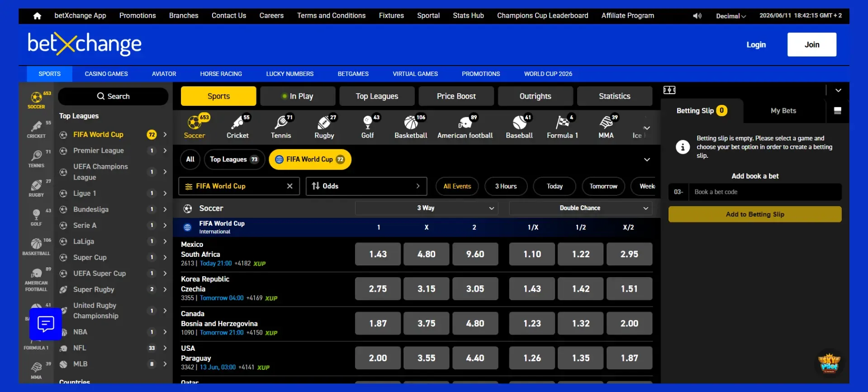Filter events to next 3 Hours
The height and width of the screenshot is (392, 868).
[506, 186]
